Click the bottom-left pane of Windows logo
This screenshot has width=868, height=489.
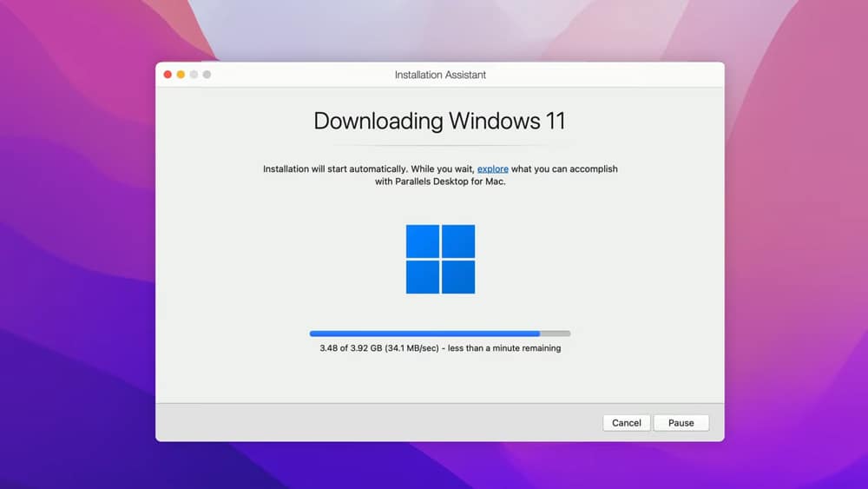(423, 277)
